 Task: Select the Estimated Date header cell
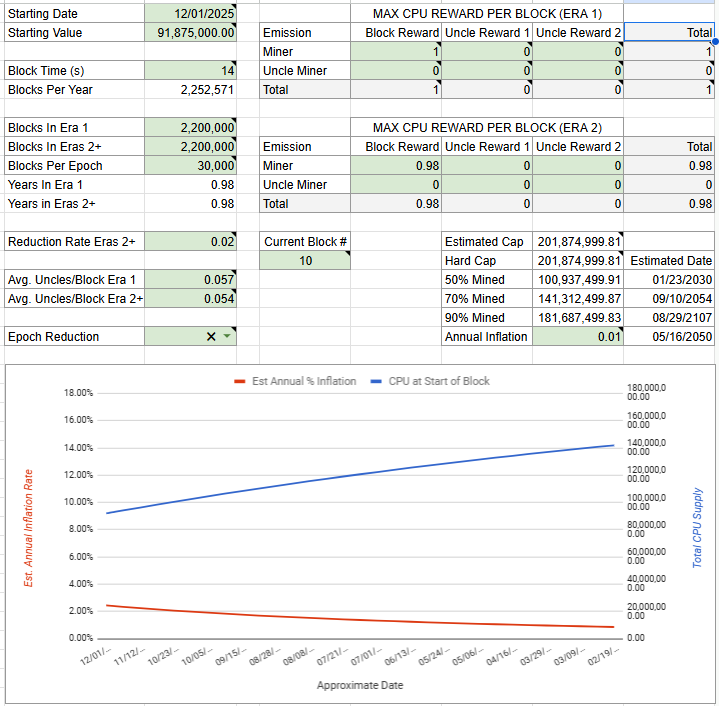pos(669,260)
